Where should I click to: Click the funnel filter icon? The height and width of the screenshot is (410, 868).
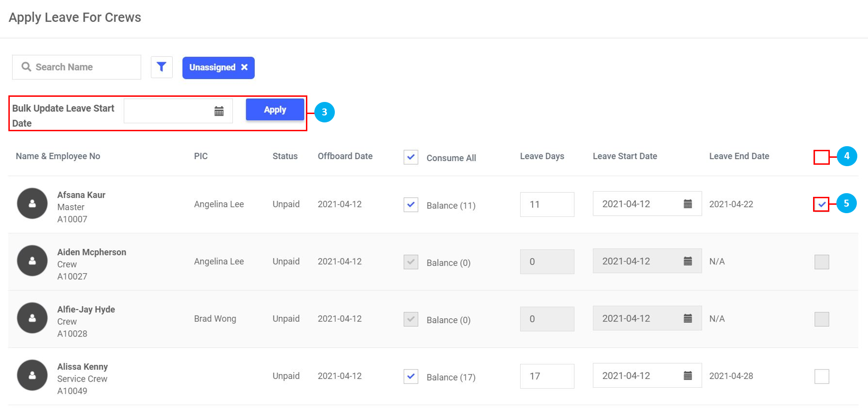pos(162,67)
